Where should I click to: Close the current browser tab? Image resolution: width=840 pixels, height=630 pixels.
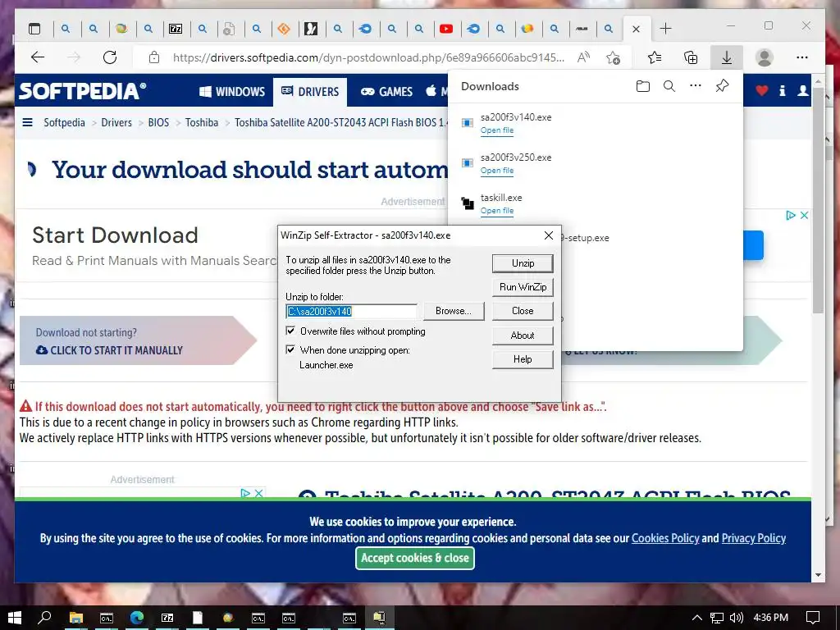[x=636, y=29]
